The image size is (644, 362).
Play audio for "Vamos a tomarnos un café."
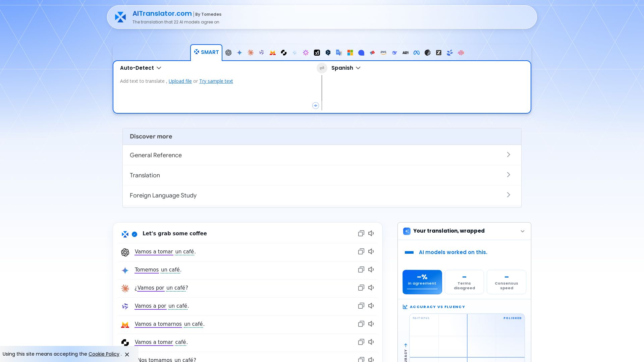point(371,324)
